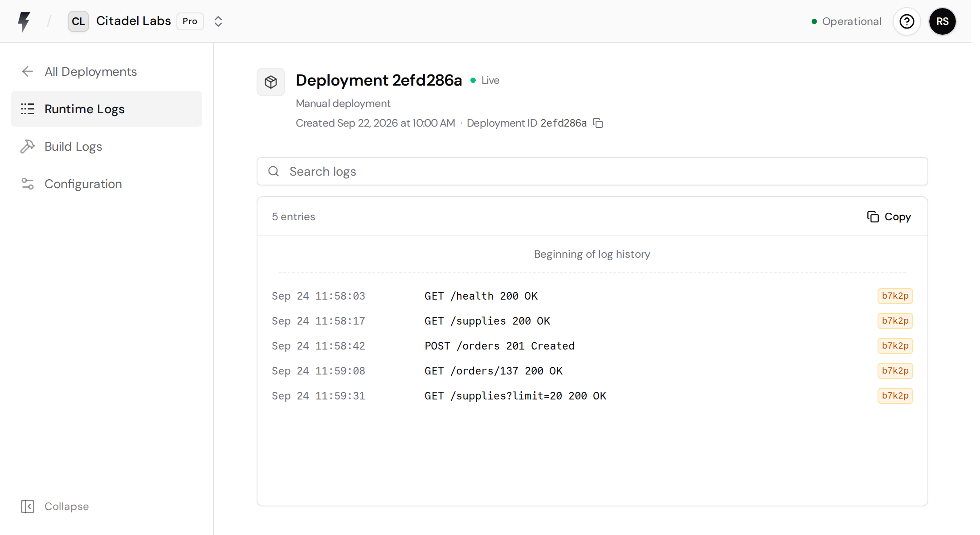Click the Citadel Labs team name
The width and height of the screenshot is (980, 535).
click(134, 21)
